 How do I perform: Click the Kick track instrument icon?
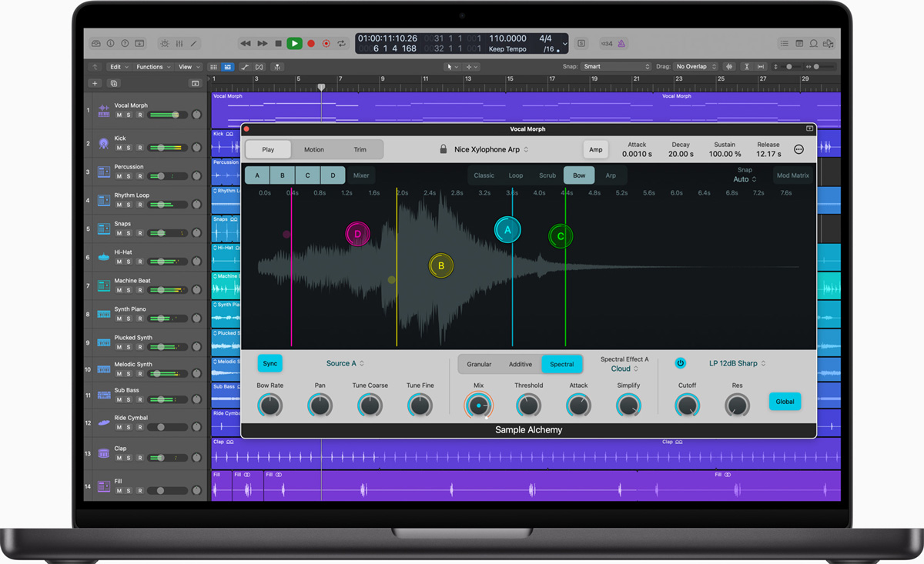pyautogui.click(x=104, y=143)
